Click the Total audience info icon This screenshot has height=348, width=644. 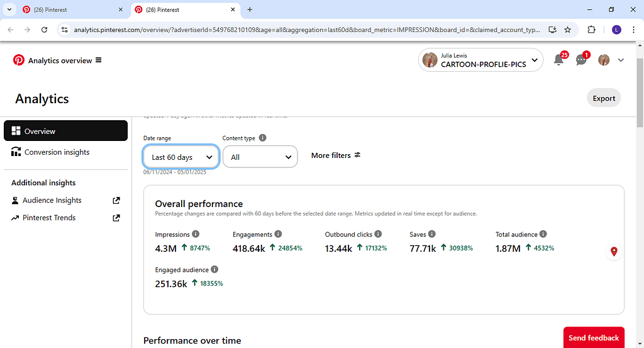click(543, 233)
